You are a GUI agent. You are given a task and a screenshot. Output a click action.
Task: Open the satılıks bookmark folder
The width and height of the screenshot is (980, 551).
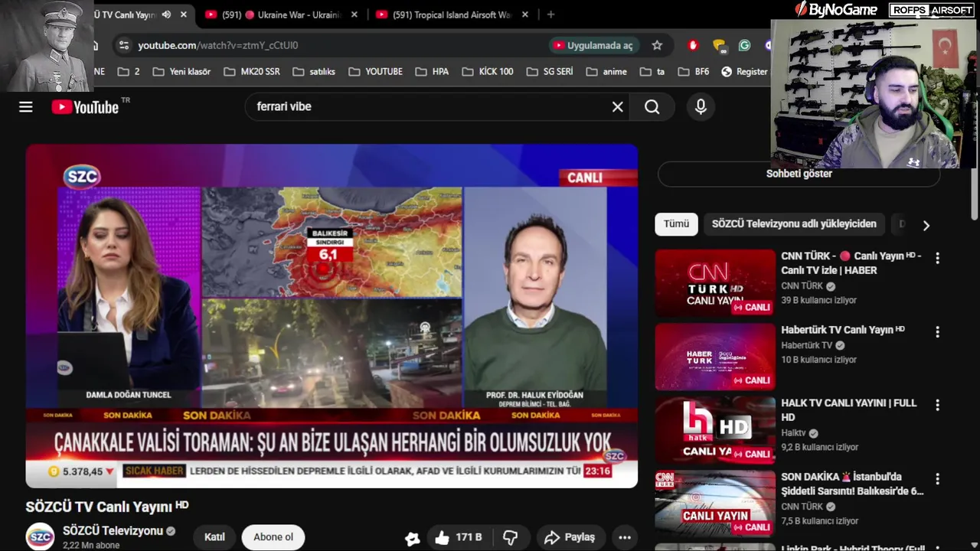[313, 71]
